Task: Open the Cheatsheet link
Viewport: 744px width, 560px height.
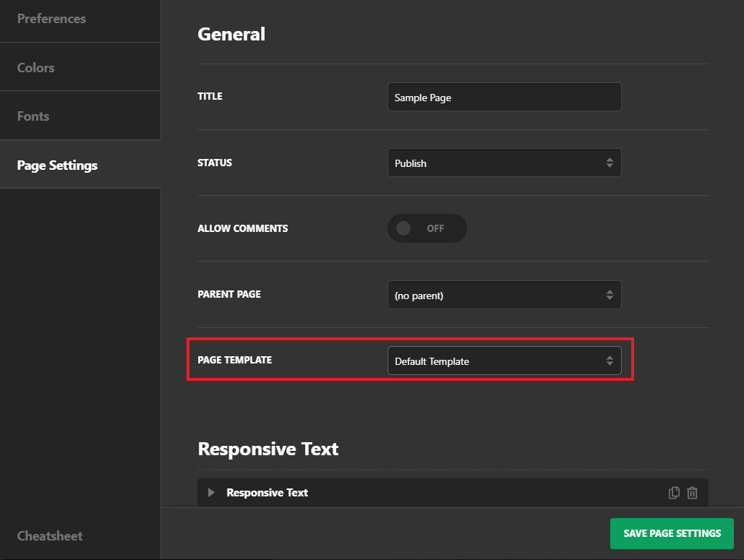Action: pos(50,536)
